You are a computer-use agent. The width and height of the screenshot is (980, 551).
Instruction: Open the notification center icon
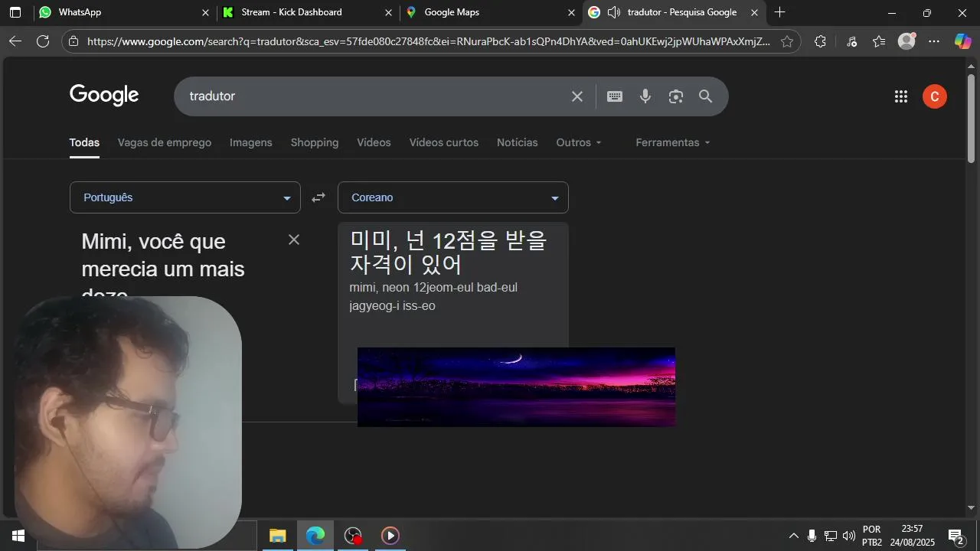[955, 536]
